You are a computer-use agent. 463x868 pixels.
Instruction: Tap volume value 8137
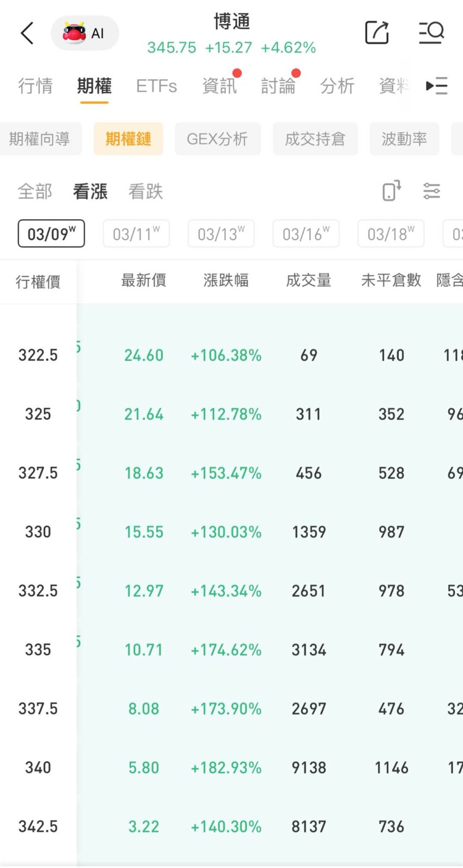pos(309,826)
